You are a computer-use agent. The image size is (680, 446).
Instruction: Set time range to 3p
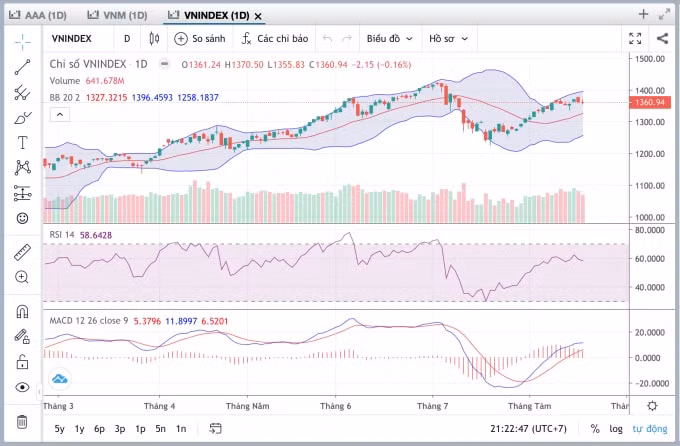pos(120,429)
